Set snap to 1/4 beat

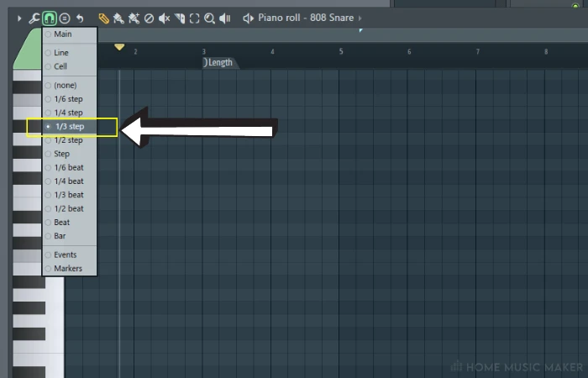pos(70,181)
